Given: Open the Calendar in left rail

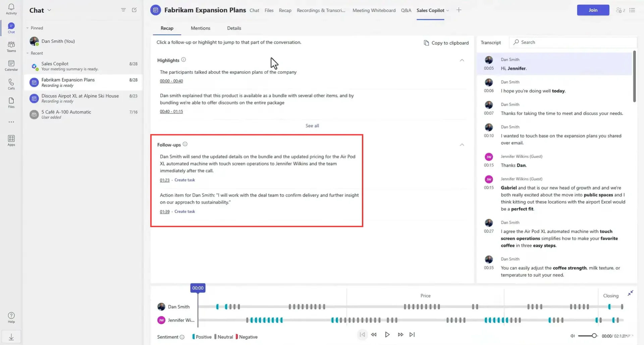Looking at the screenshot, I should pyautogui.click(x=11, y=65).
